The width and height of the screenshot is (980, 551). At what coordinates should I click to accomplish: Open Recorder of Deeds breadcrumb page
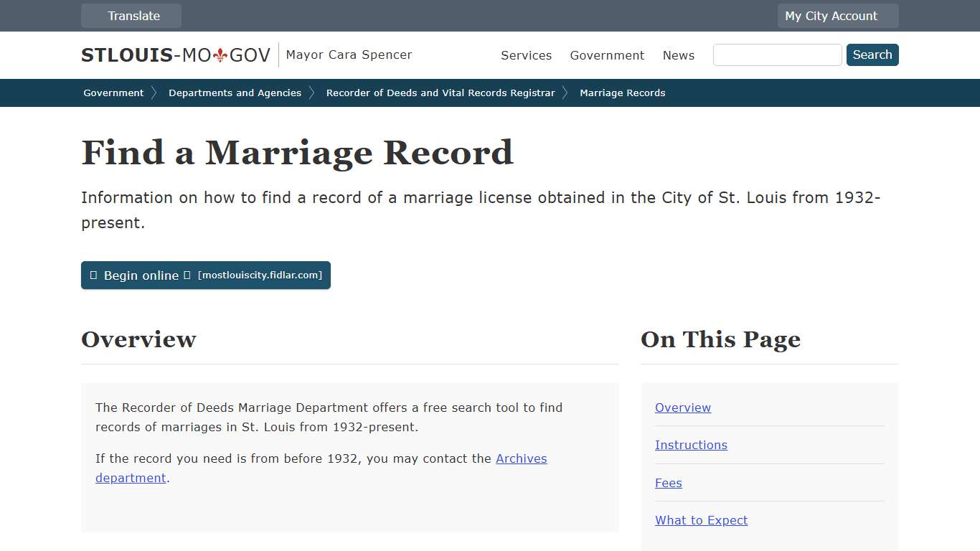(x=440, y=93)
